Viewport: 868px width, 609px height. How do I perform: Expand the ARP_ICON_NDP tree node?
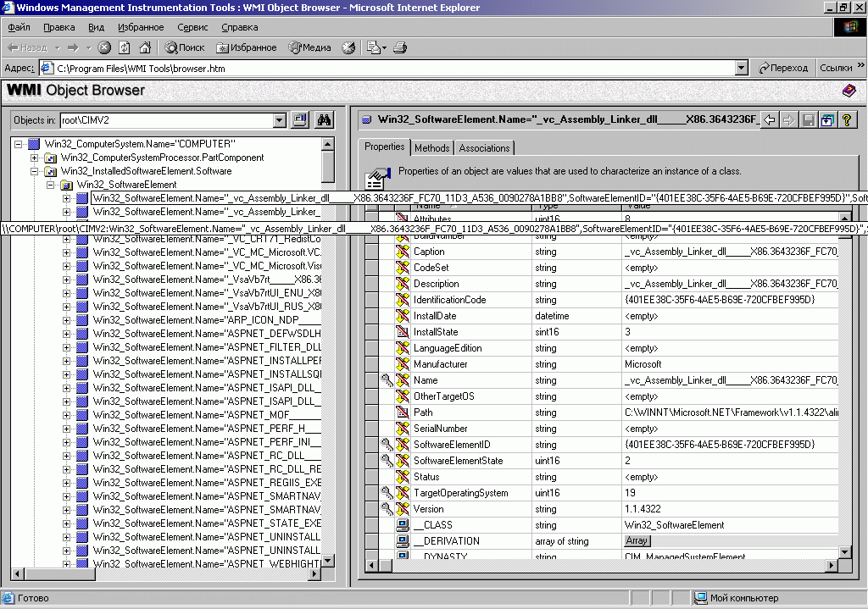66,320
